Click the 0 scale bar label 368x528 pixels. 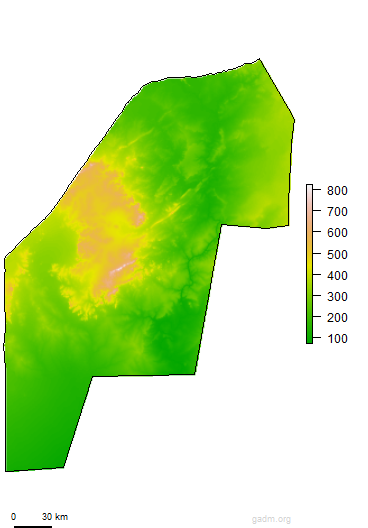tap(13, 517)
